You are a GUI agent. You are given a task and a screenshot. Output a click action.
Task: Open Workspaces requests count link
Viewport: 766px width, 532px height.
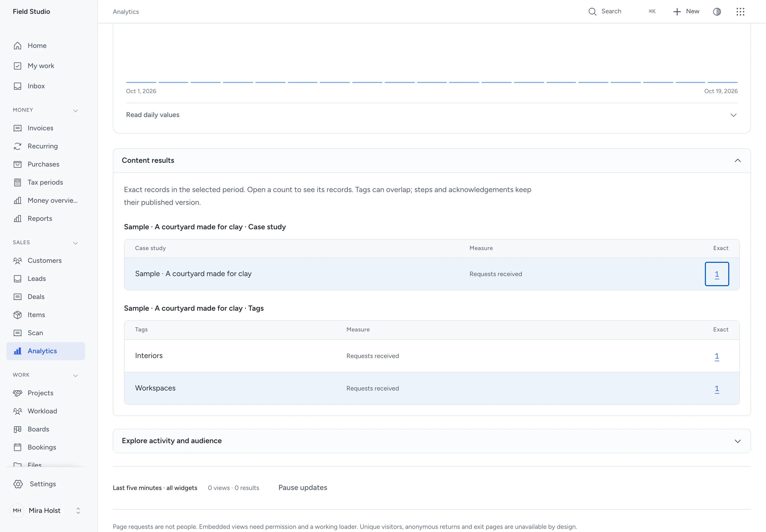pyautogui.click(x=717, y=389)
